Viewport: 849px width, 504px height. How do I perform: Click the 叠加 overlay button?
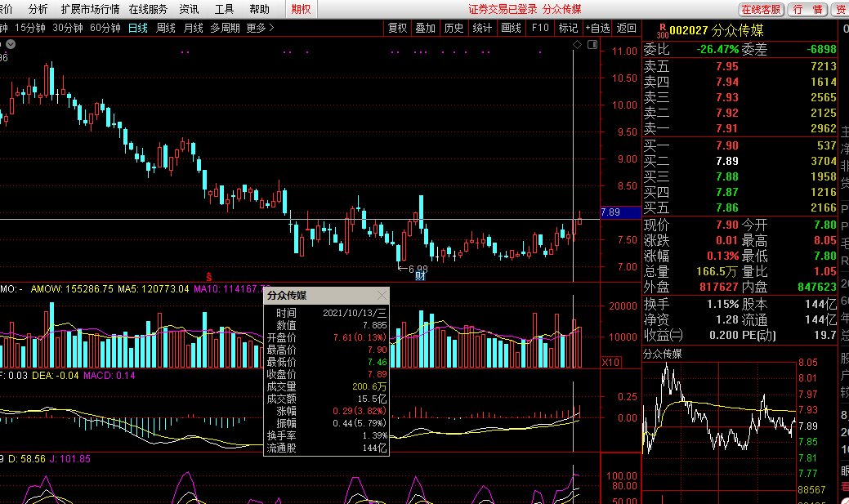426,28
